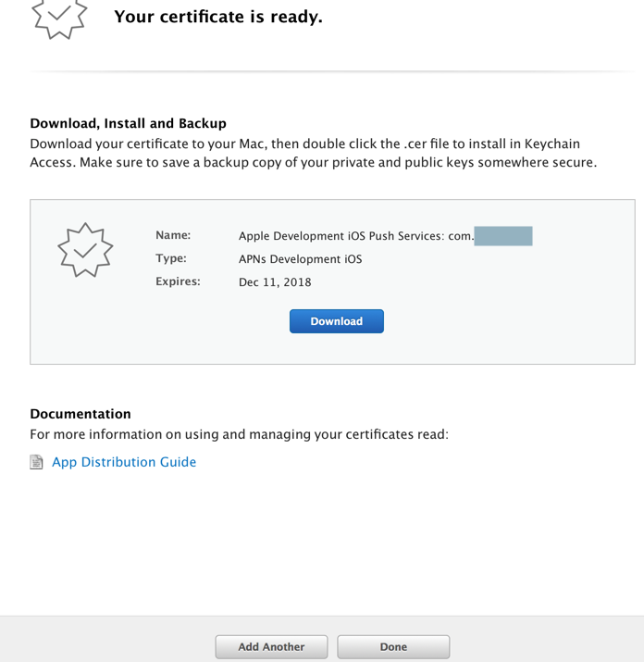Image resolution: width=644 pixels, height=662 pixels.
Task: Click the certificate seal icon in details box
Action: [85, 250]
